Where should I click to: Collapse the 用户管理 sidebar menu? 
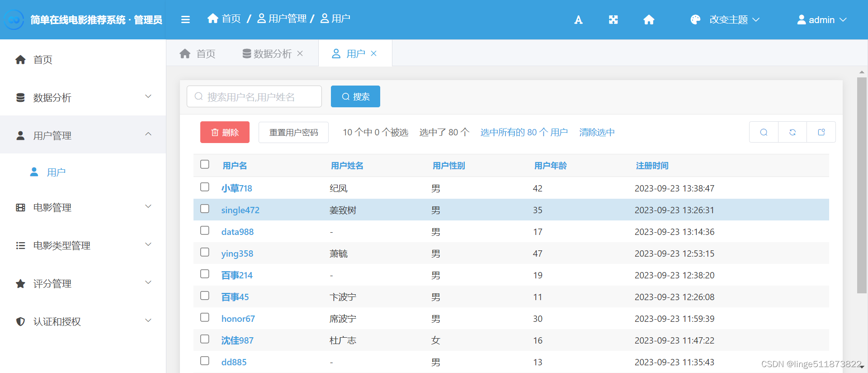coord(148,134)
